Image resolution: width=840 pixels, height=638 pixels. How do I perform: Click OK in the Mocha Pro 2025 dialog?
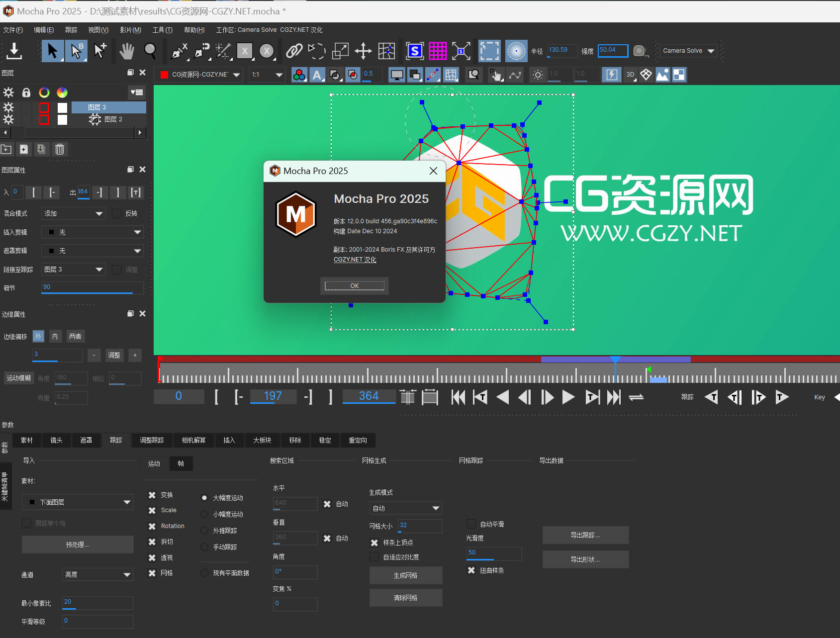click(x=355, y=286)
